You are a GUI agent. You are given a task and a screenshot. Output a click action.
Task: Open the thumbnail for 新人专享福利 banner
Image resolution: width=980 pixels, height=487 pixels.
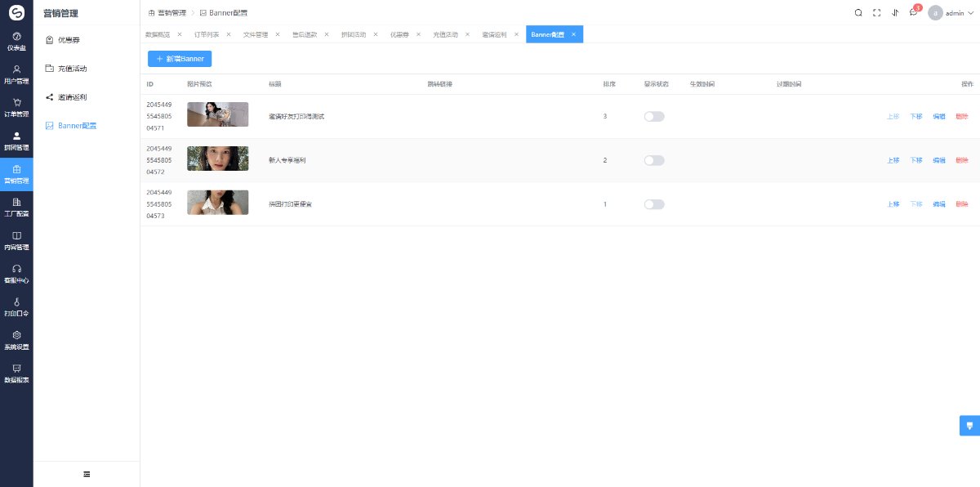tap(217, 159)
